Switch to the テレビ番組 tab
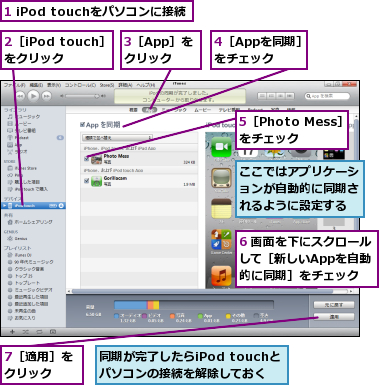The height and width of the screenshot is (385, 379). click(x=229, y=110)
